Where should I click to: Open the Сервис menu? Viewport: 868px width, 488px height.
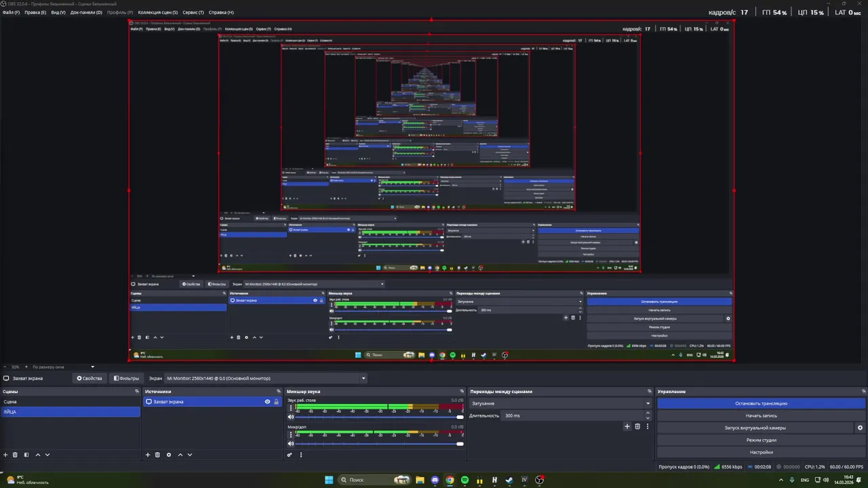pos(193,12)
